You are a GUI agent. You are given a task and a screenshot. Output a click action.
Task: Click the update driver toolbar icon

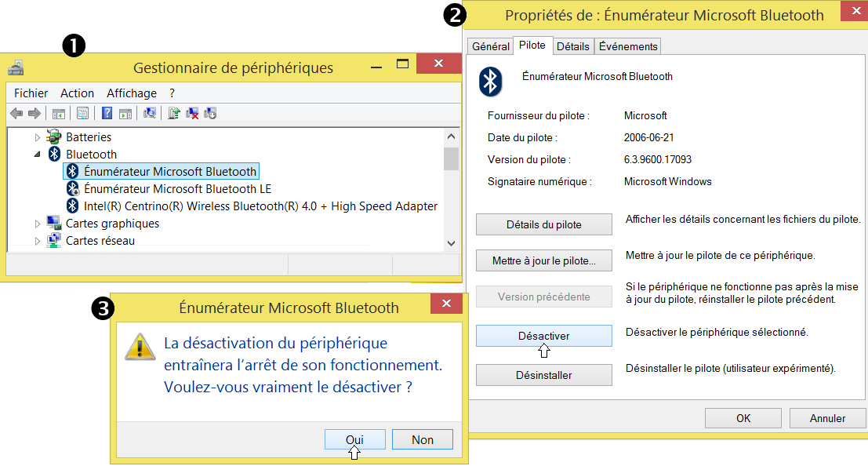point(174,114)
